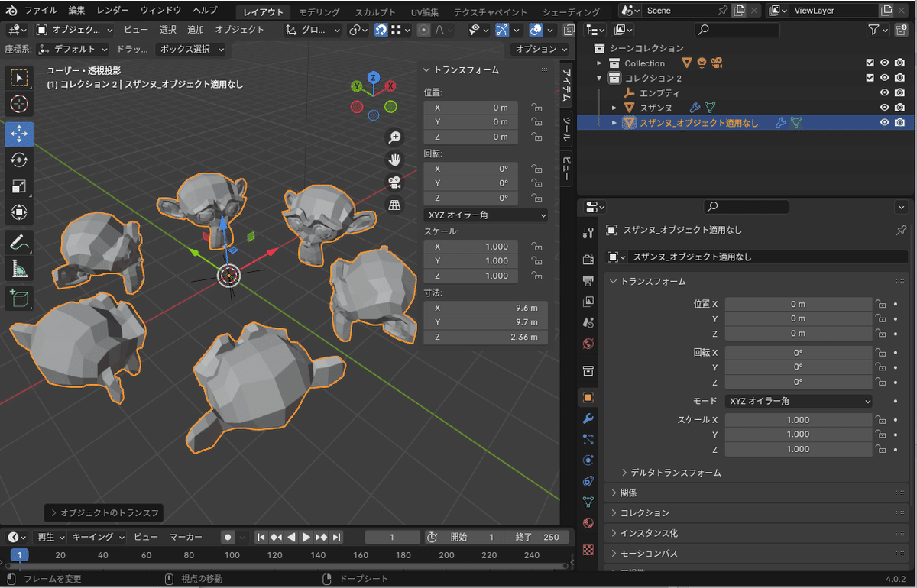
Task: Open the キーイング timeline menu
Action: [98, 537]
